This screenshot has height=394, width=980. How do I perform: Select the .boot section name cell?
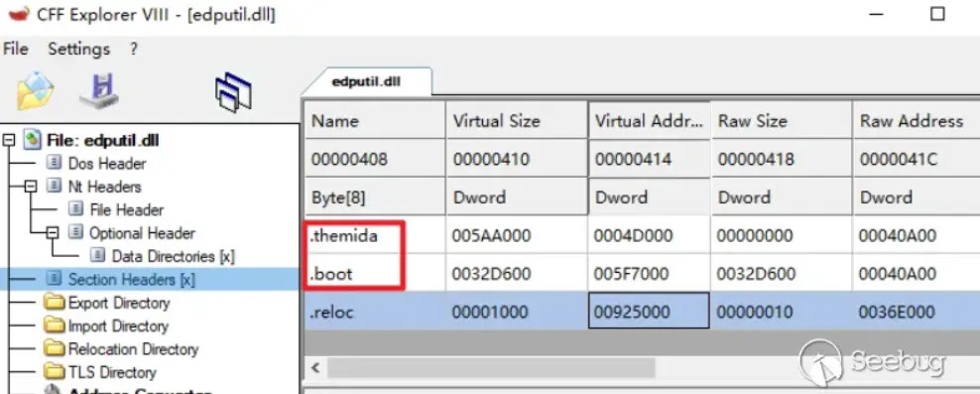[375, 273]
